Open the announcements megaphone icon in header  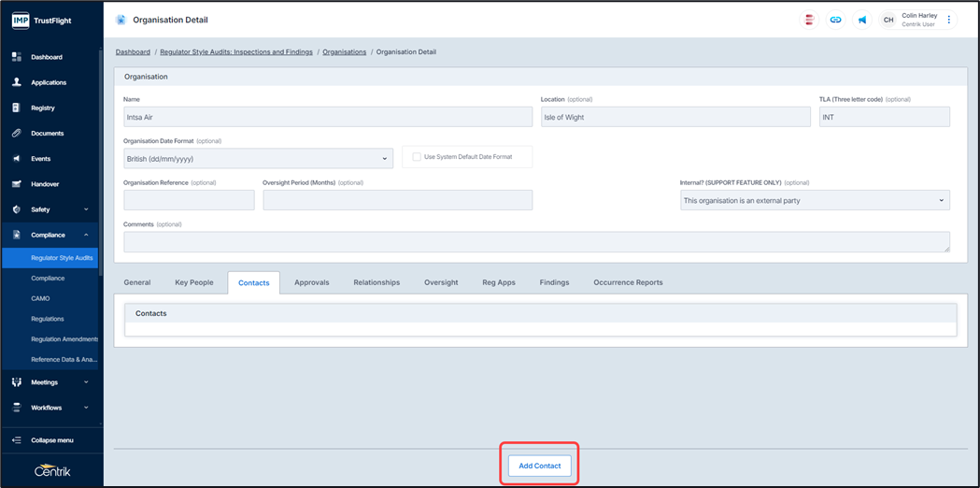pos(861,20)
